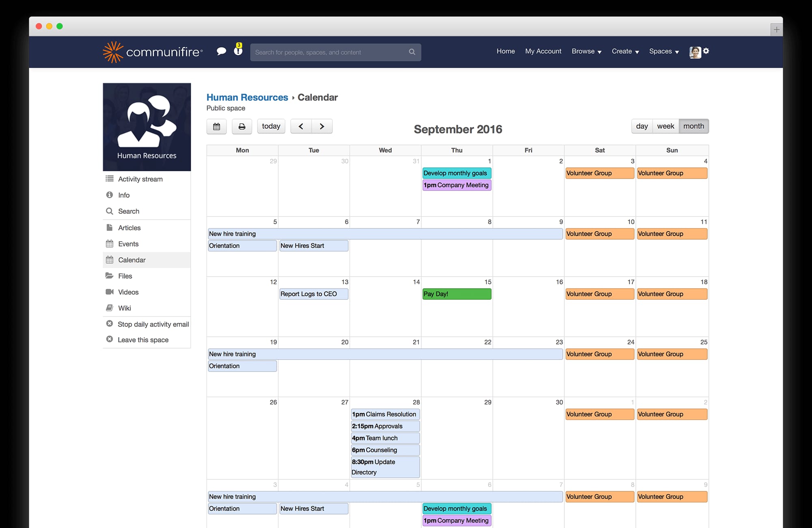Switch to month view
The width and height of the screenshot is (812, 528).
[x=694, y=126]
